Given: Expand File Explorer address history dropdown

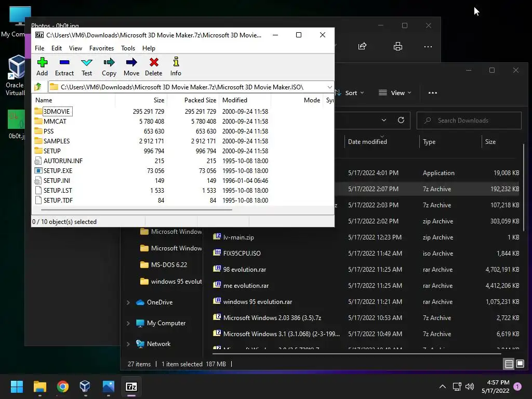Looking at the screenshot, I should pyautogui.click(x=384, y=120).
